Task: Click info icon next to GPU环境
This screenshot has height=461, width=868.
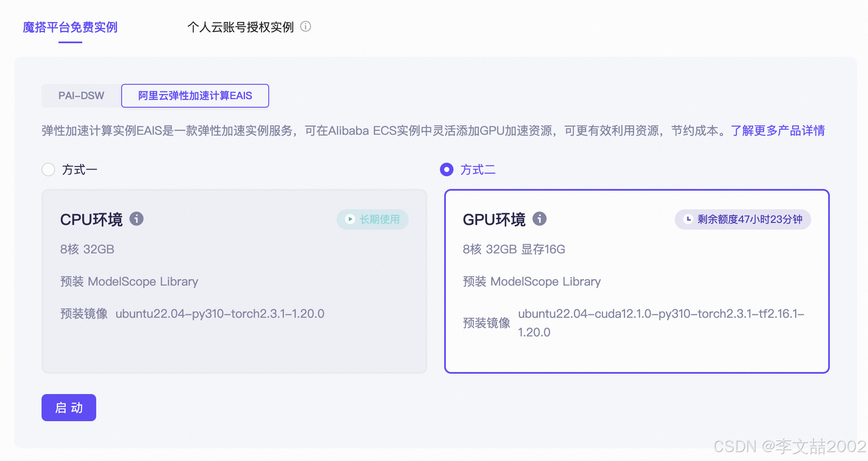Action: click(x=540, y=219)
